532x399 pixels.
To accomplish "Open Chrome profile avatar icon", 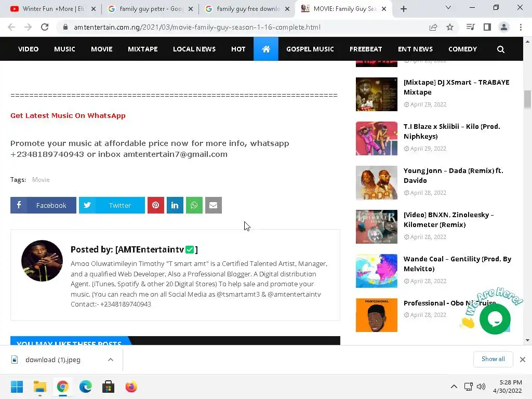I will (504, 27).
